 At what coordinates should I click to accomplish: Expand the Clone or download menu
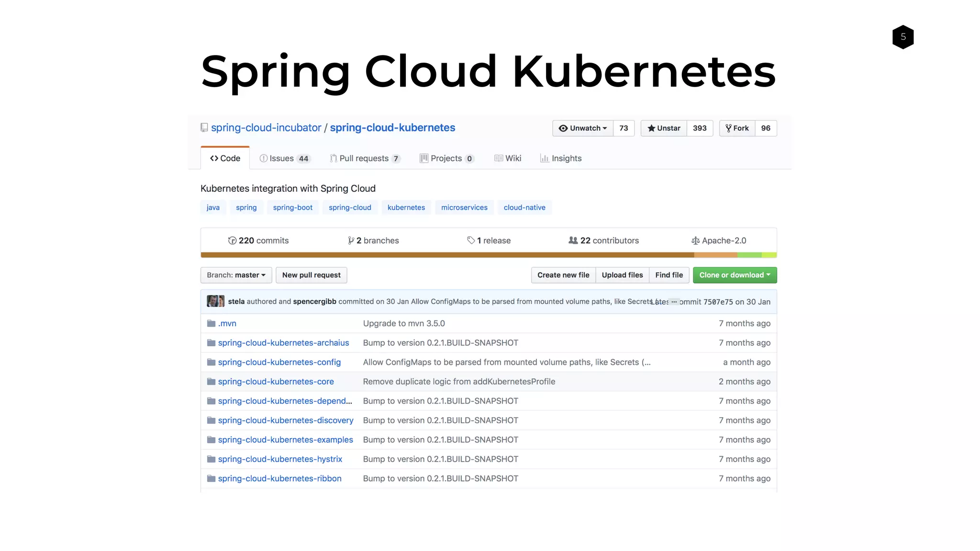point(735,275)
